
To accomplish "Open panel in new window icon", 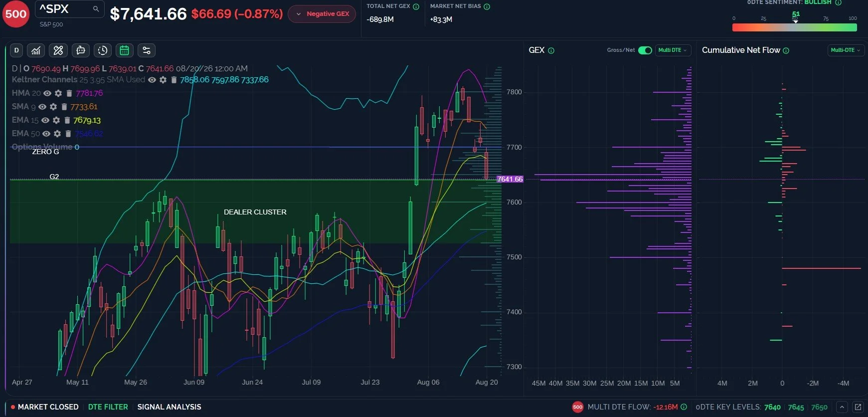I will coord(858,407).
